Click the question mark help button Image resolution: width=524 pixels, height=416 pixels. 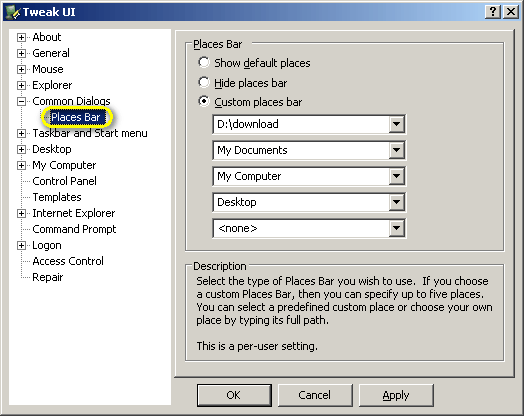(x=493, y=12)
